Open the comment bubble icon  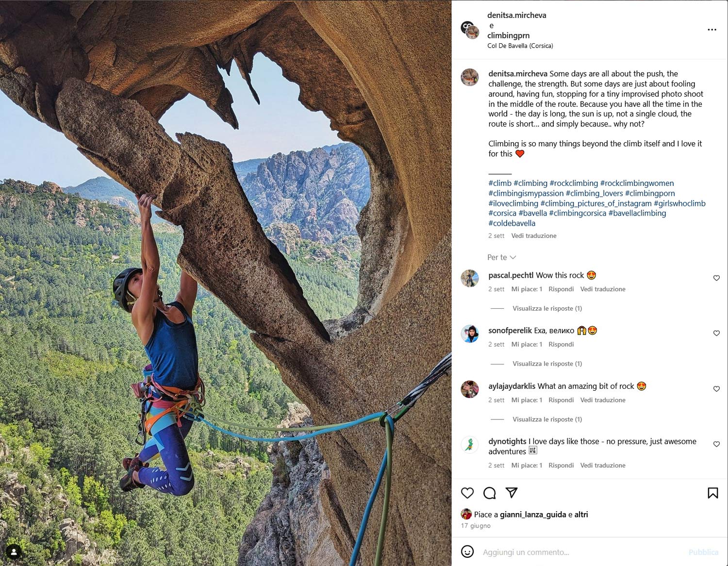490,493
